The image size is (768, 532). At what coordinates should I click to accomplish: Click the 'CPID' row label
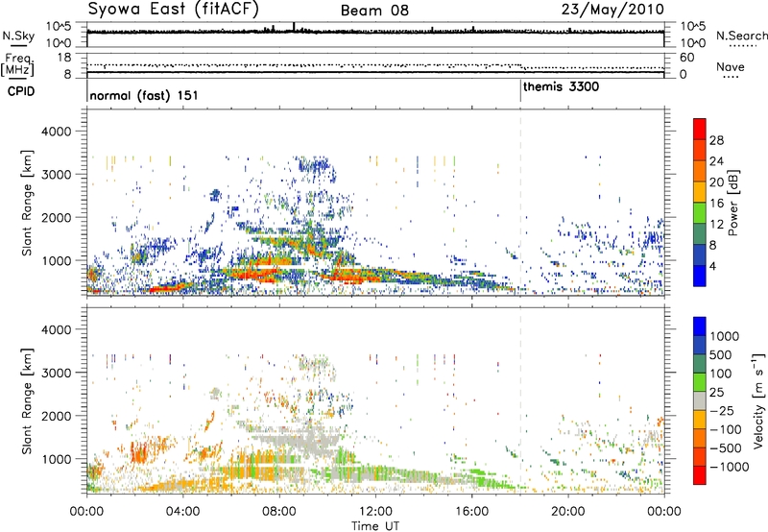21,91
